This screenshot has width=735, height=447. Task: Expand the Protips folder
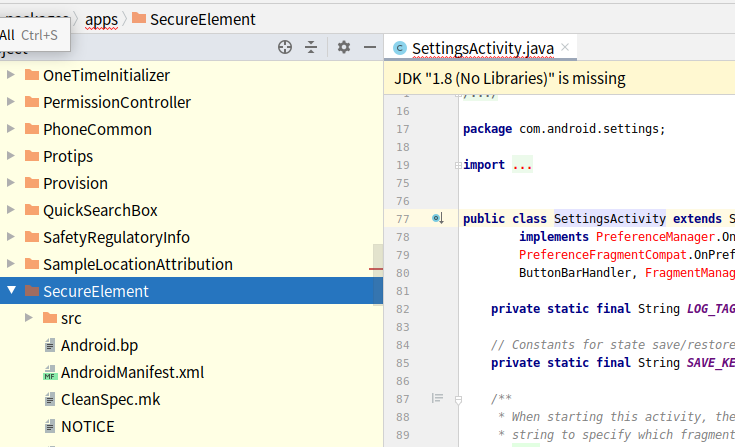[11, 156]
